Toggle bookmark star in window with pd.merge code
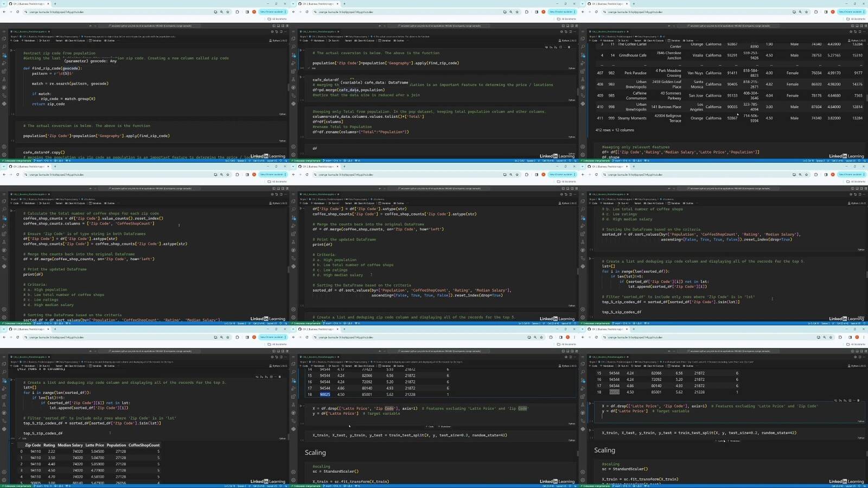Image resolution: width=868 pixels, height=488 pixels. (x=517, y=12)
